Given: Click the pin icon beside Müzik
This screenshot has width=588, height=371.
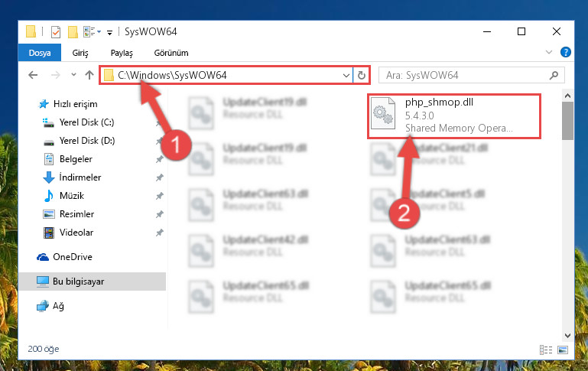Looking at the screenshot, I should point(159,195).
